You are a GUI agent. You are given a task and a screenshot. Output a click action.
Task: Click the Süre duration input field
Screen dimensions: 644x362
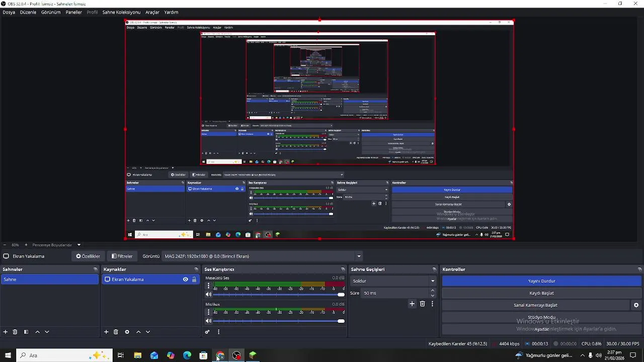(395, 293)
